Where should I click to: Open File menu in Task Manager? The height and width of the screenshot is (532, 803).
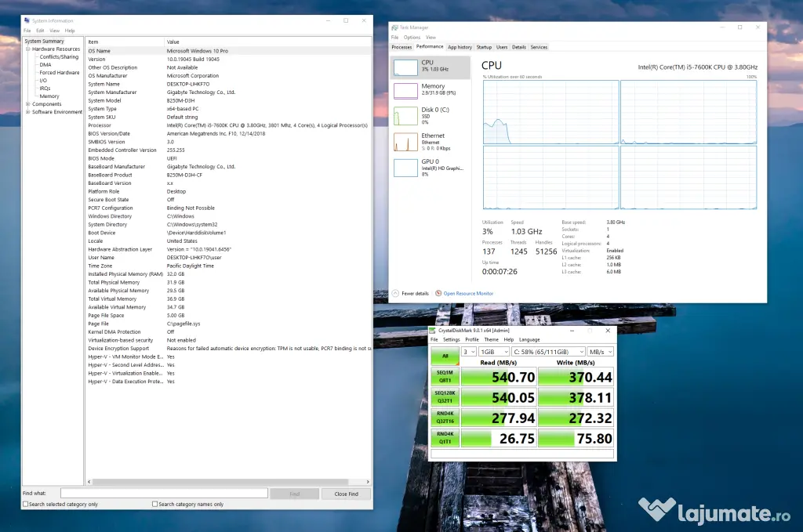click(x=395, y=38)
